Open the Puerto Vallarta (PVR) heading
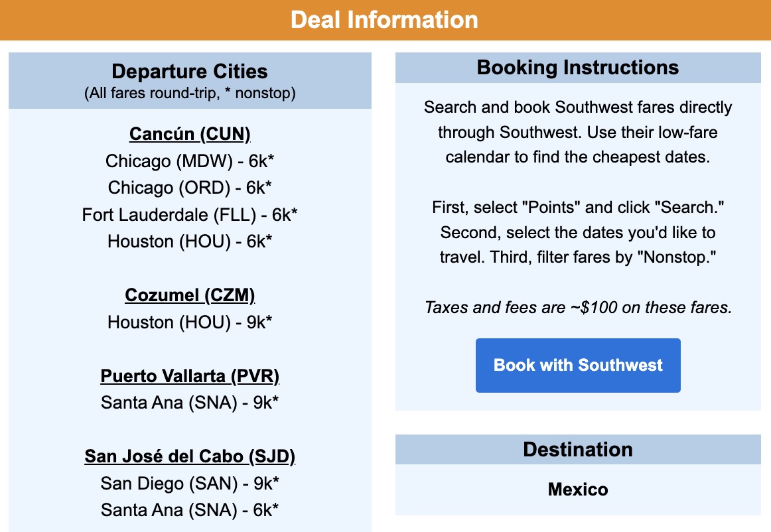Screen dimensions: 771x532 [x=189, y=376]
